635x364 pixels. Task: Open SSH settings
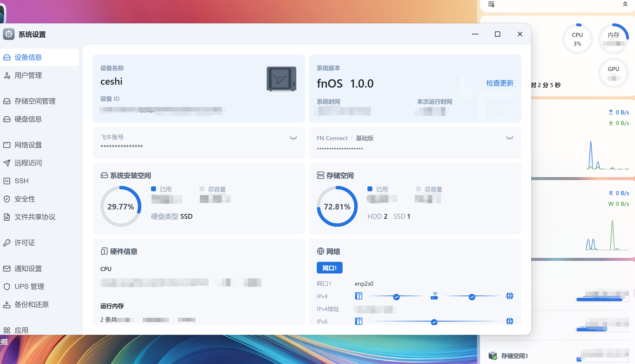[x=21, y=181]
